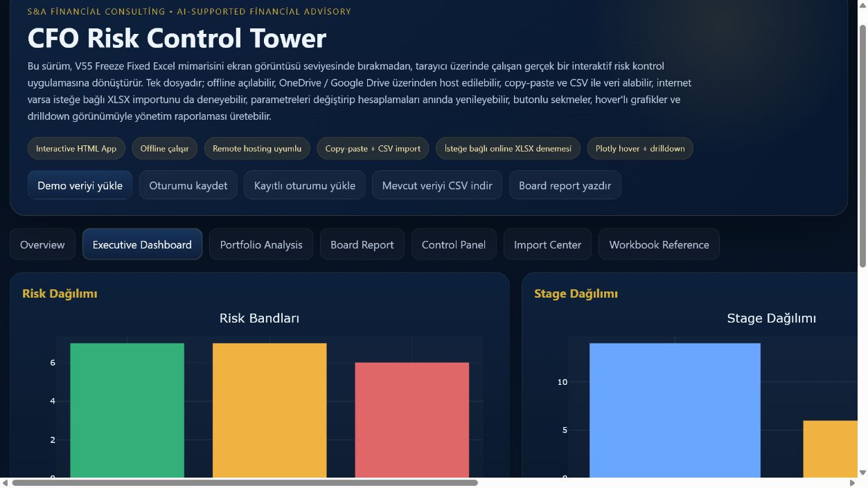Switch to the Import Center tab
The width and height of the screenshot is (868, 488).
tap(547, 244)
